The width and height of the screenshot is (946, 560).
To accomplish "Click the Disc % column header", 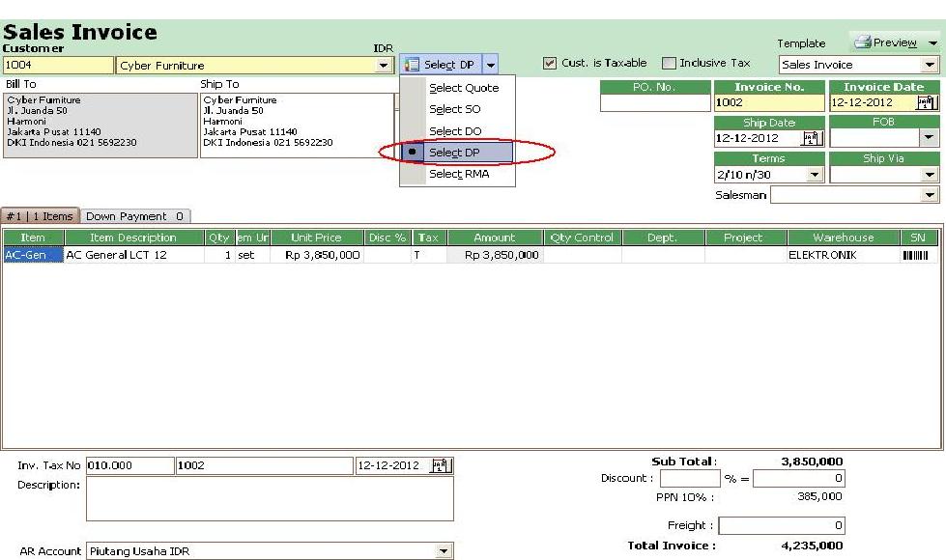I will (x=387, y=238).
